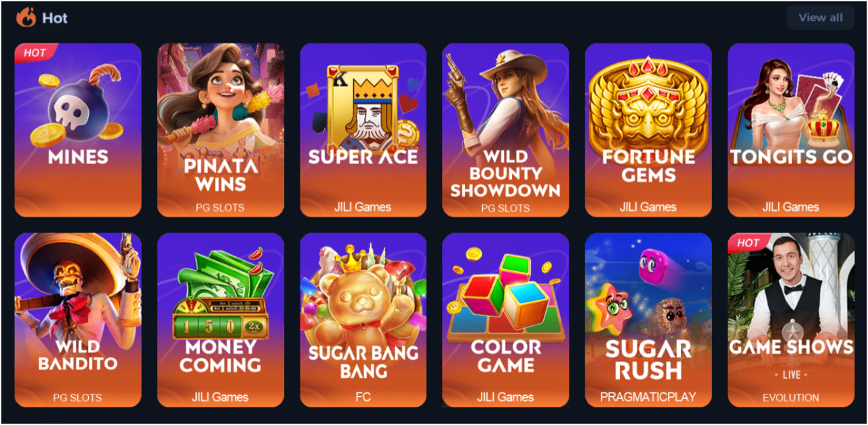Open the Mines game tile

(x=78, y=130)
